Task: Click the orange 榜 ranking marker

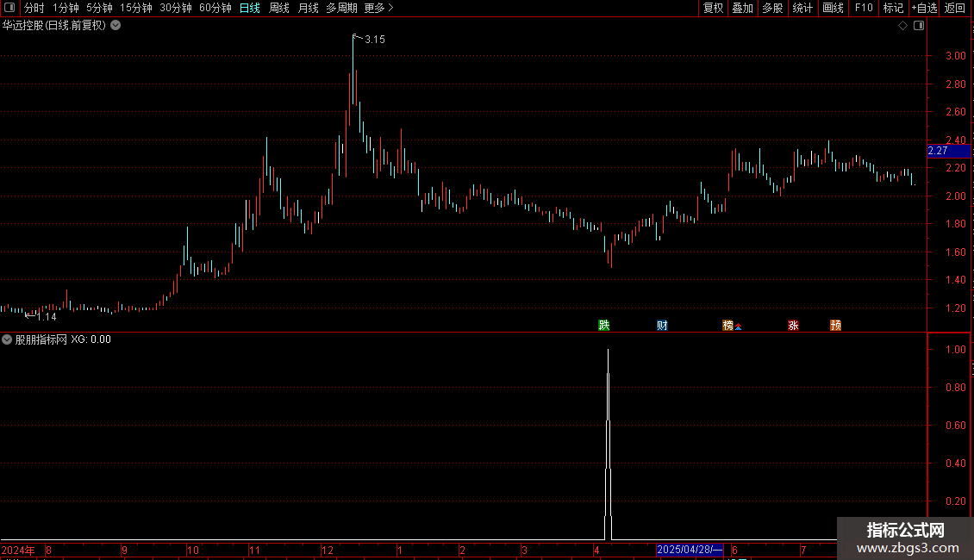Action: 728,326
